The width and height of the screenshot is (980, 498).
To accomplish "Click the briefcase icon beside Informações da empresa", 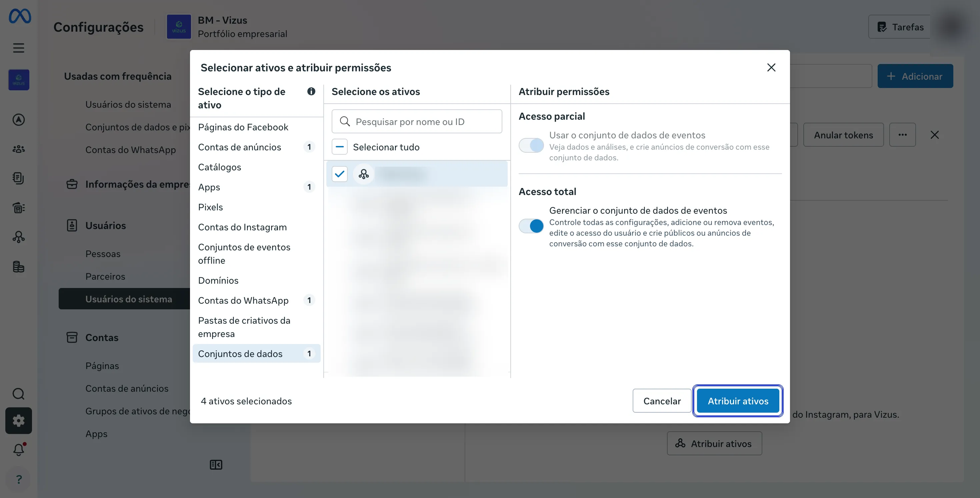I will click(x=72, y=184).
